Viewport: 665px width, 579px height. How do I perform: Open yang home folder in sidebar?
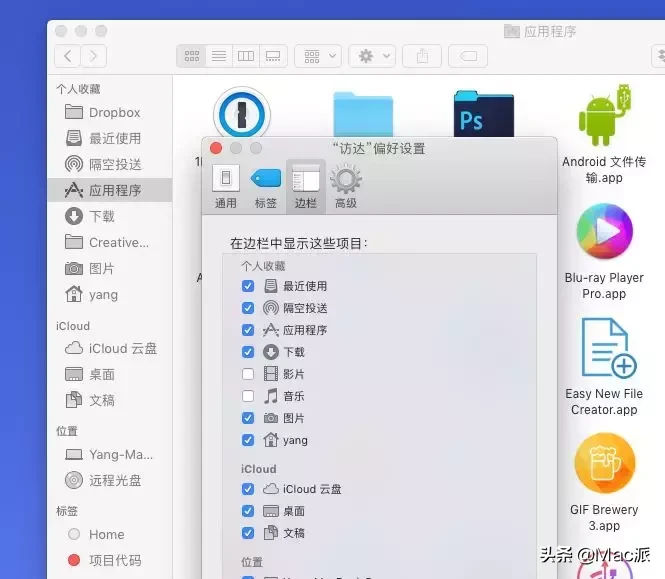click(110, 294)
